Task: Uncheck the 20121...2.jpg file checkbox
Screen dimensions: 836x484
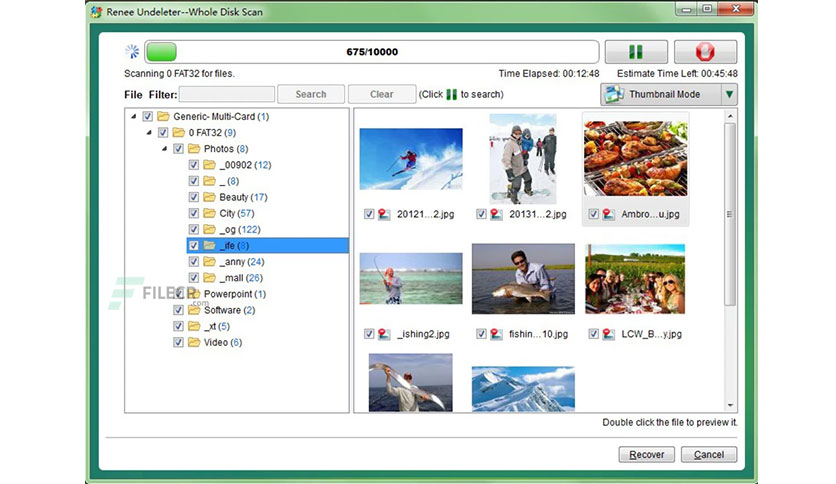Action: pos(369,214)
